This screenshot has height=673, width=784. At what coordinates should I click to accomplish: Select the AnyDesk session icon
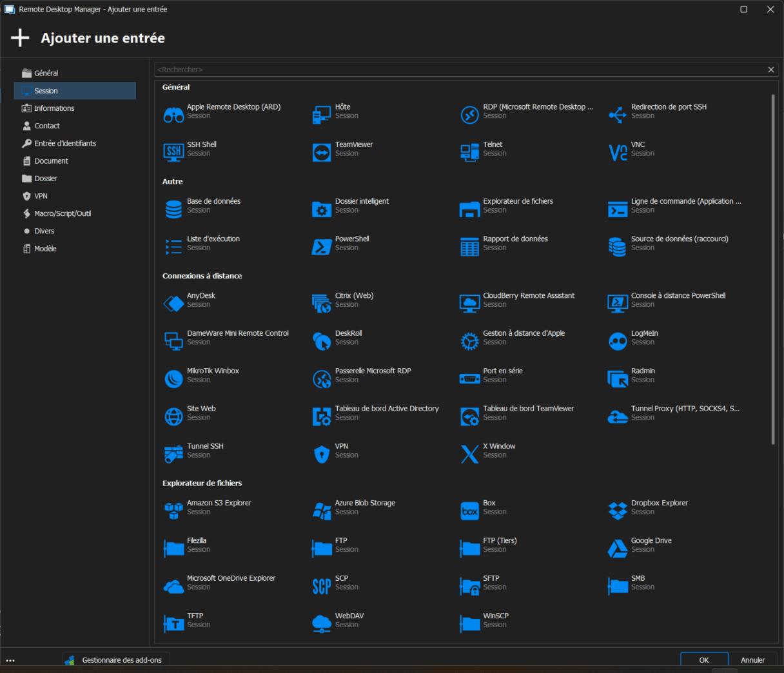point(173,303)
